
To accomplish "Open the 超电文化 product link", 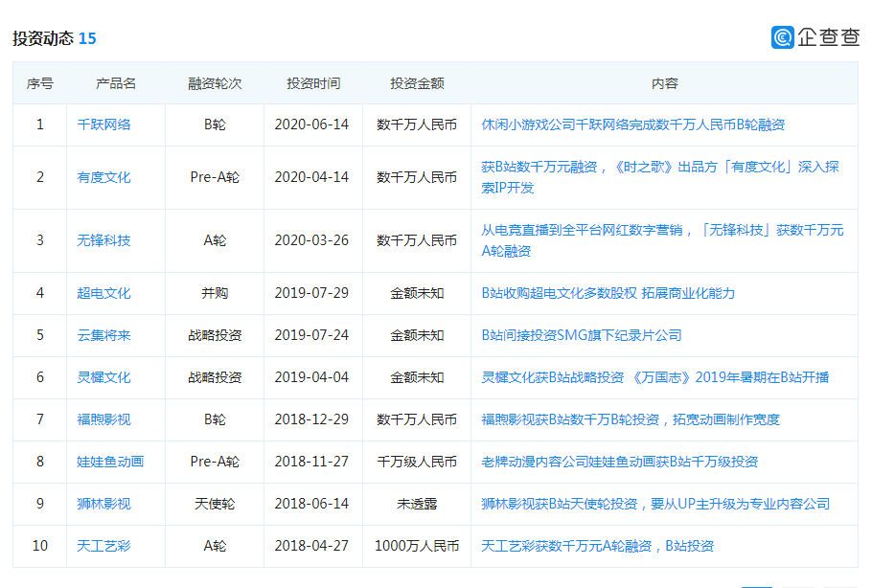I will 103,293.
